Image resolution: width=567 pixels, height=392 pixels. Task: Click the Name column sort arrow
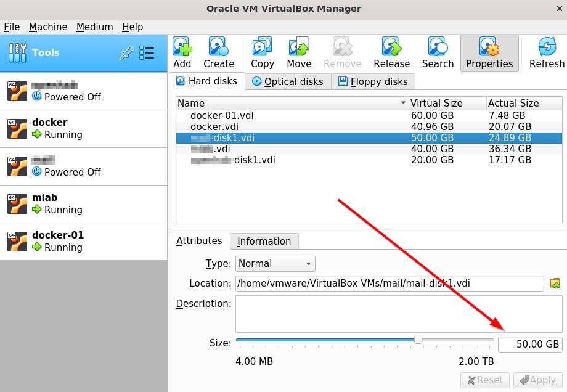[403, 103]
